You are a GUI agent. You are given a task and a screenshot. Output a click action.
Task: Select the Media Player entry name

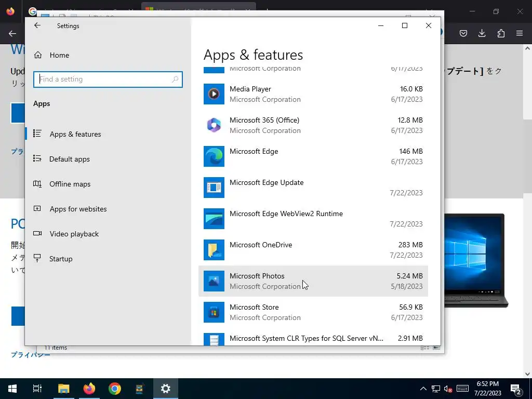tap(250, 89)
